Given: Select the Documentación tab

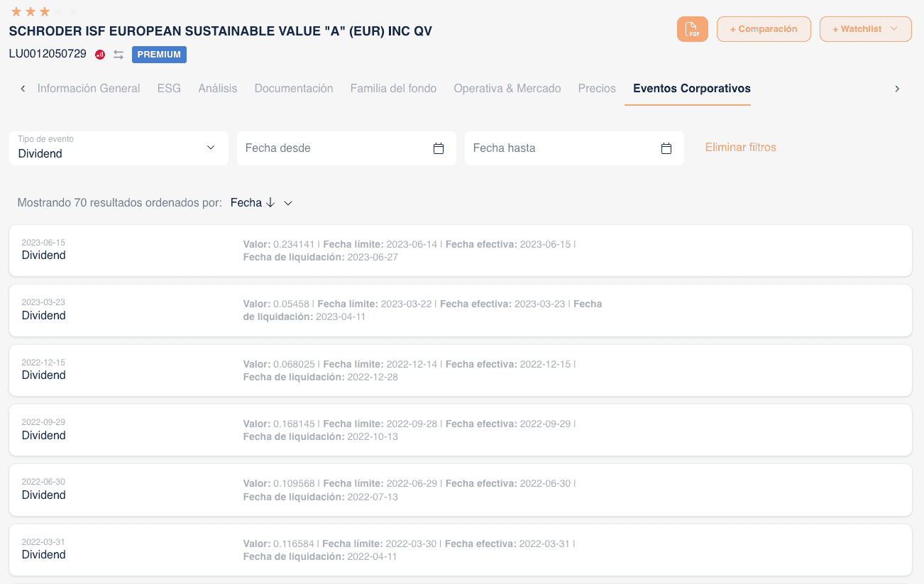Looking at the screenshot, I should (x=294, y=89).
